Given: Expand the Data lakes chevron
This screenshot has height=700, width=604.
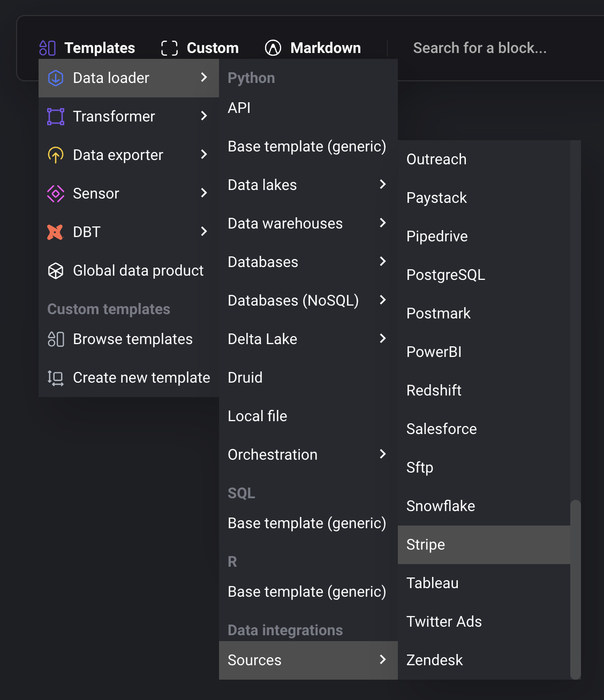Looking at the screenshot, I should (x=382, y=185).
